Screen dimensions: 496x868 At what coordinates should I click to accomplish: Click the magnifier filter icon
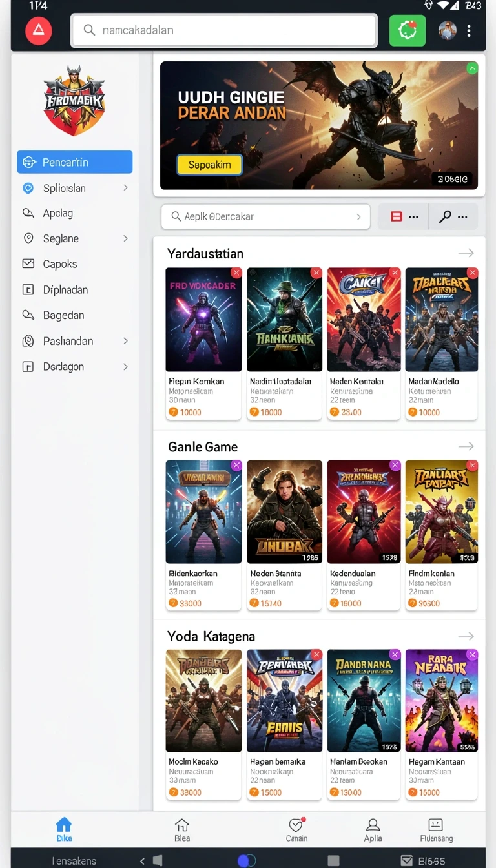[x=445, y=217]
